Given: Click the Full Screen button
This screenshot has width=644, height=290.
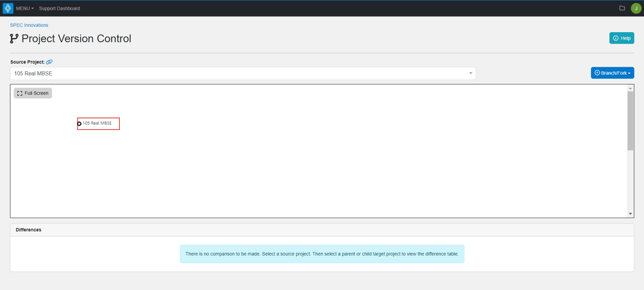Looking at the screenshot, I should point(33,93).
